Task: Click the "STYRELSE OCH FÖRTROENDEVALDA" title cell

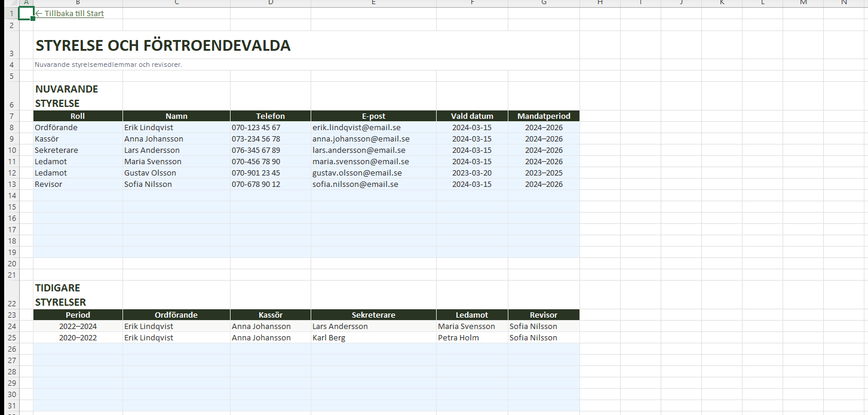Action: [163, 45]
